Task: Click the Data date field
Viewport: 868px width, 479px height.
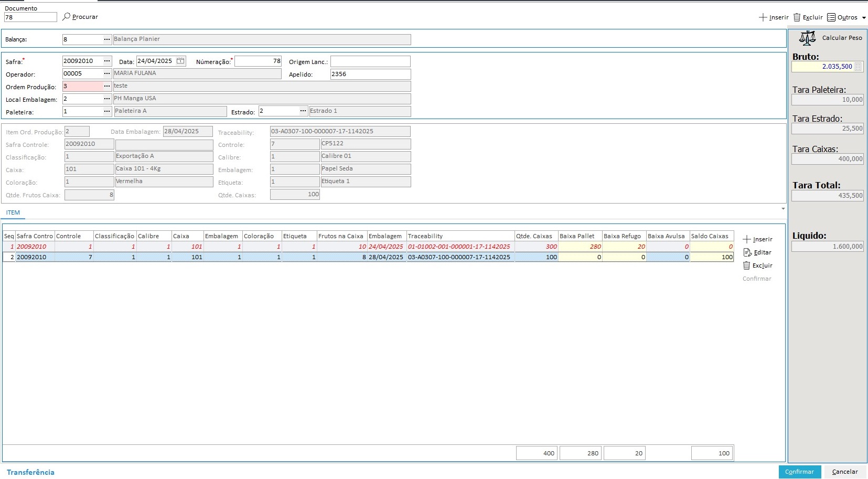Action: click(x=156, y=61)
